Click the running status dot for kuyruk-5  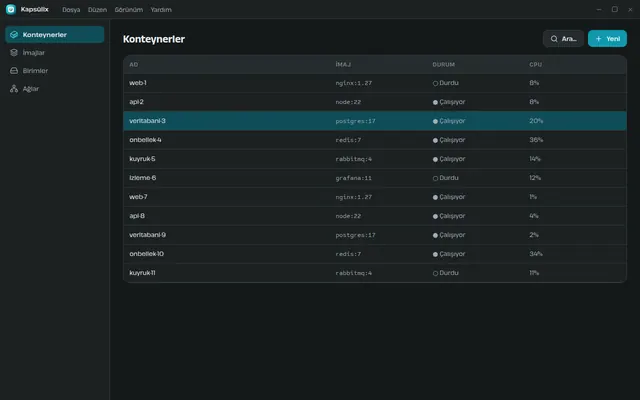(435, 159)
